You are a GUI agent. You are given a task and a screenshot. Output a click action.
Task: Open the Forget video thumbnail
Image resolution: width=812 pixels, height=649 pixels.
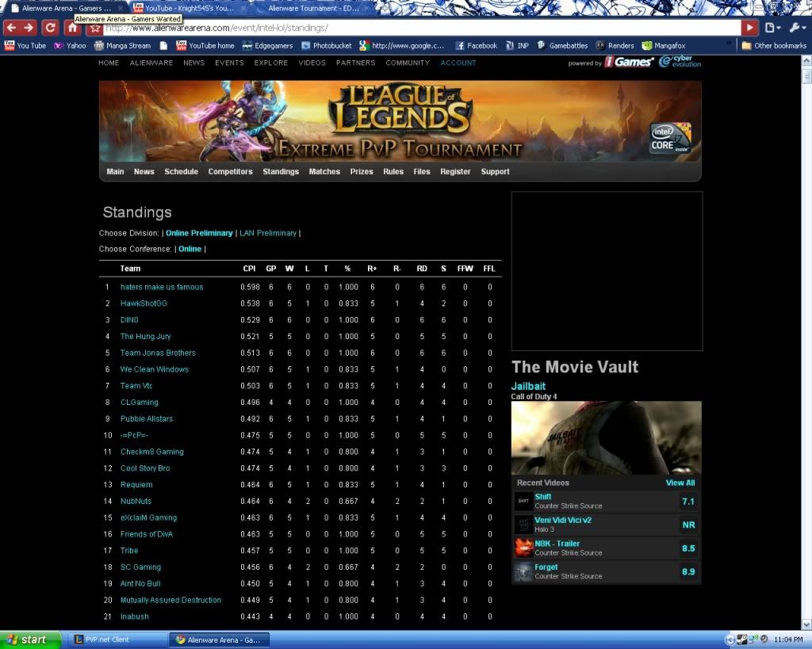pos(523,571)
